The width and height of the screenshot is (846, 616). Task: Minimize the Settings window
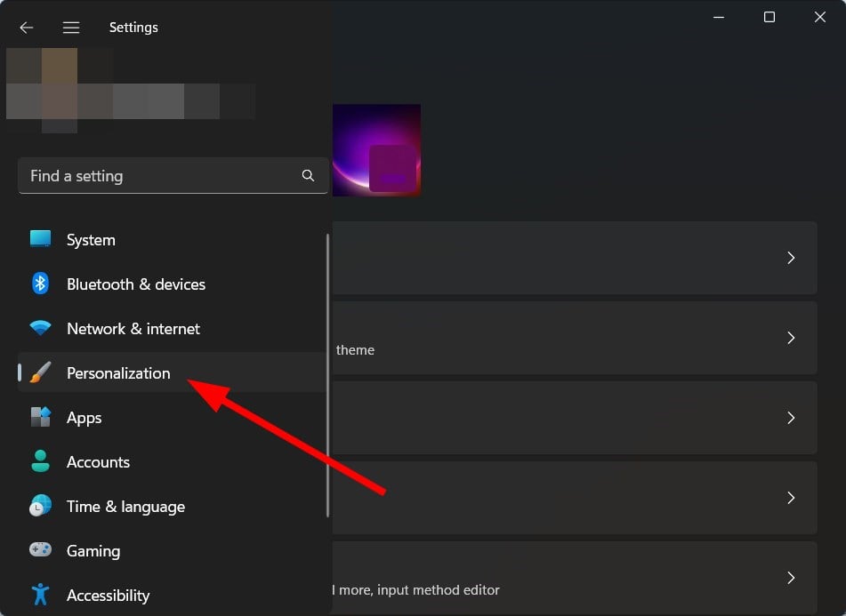click(x=719, y=17)
